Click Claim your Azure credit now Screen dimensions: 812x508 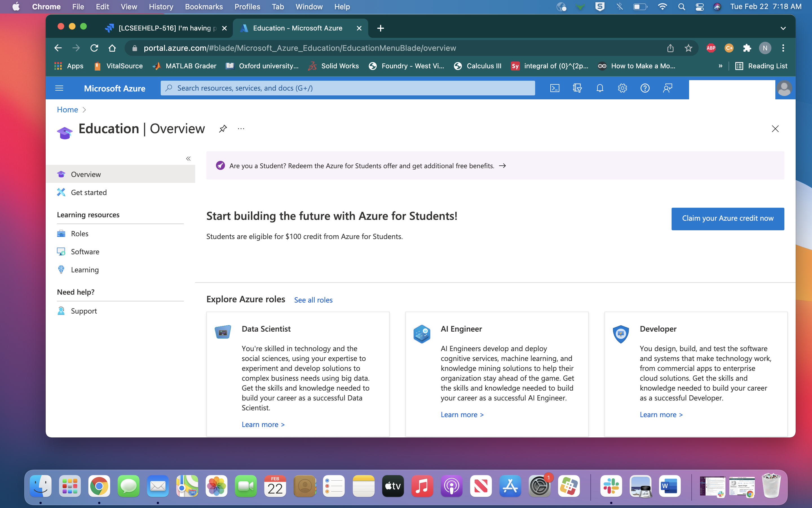click(x=727, y=219)
